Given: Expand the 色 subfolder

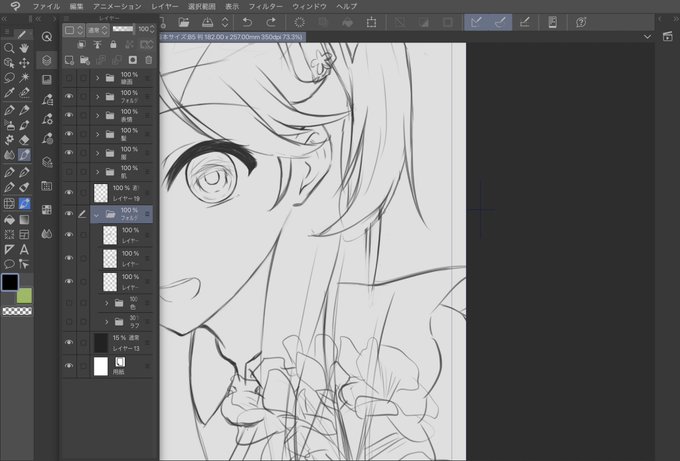Looking at the screenshot, I should coord(107,303).
